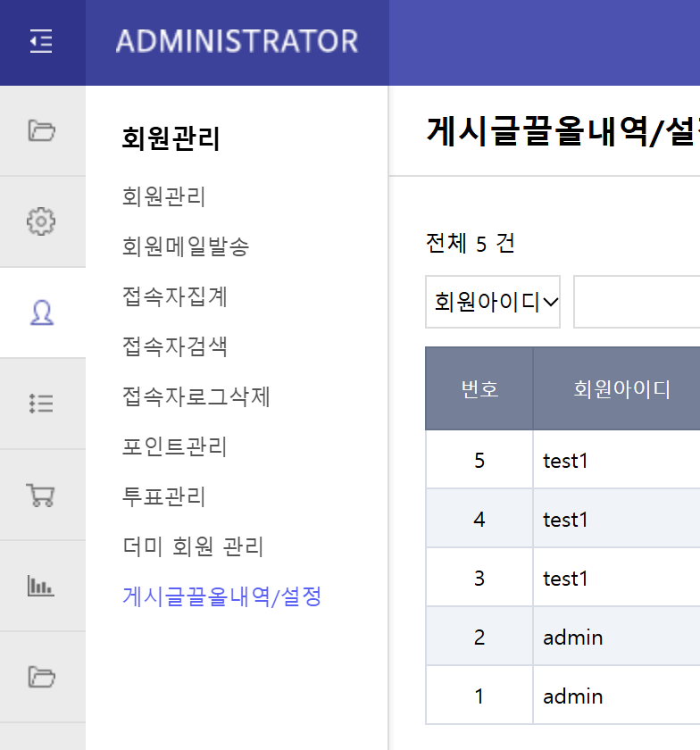This screenshot has width=700, height=750.
Task: Open the 접속자검색 menu item
Action: point(175,346)
